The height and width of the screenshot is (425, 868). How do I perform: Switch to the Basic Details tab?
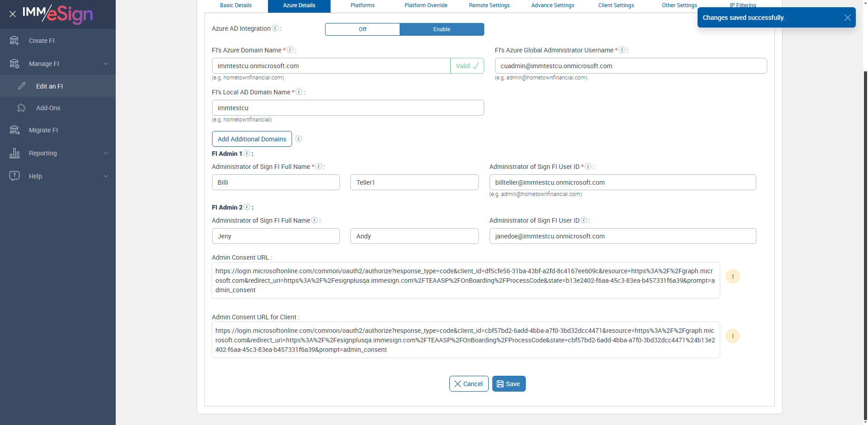(236, 6)
